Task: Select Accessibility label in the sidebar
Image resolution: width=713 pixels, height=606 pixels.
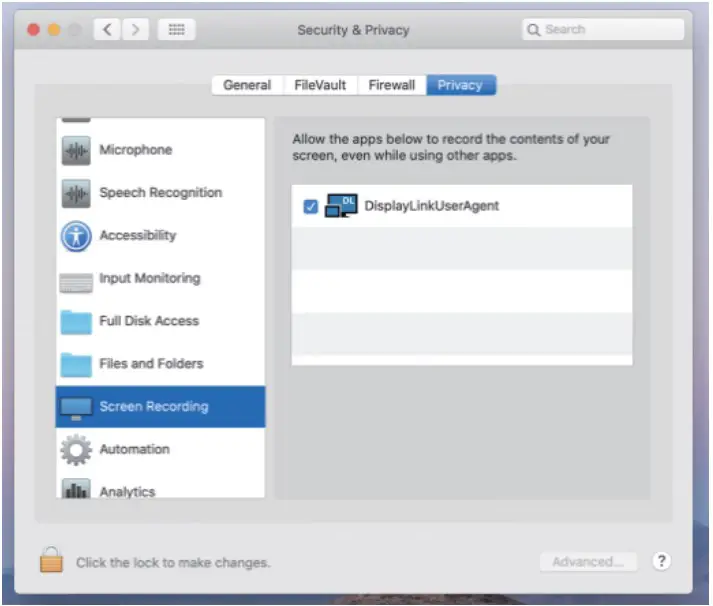Action: click(x=138, y=235)
